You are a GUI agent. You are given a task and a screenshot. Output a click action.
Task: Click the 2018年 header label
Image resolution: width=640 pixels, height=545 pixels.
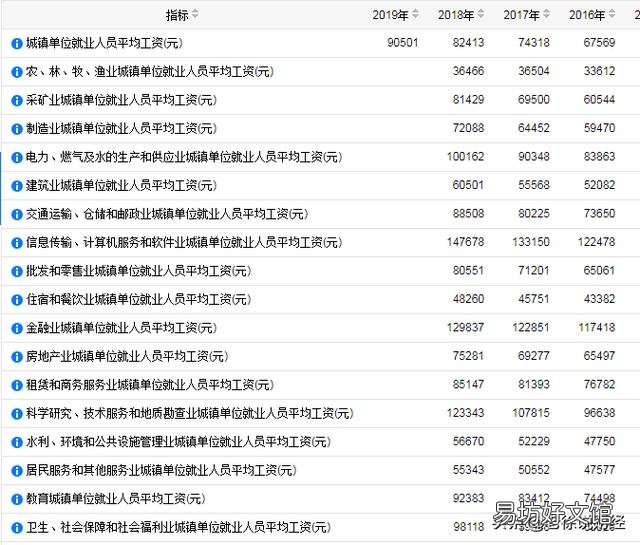(456, 15)
